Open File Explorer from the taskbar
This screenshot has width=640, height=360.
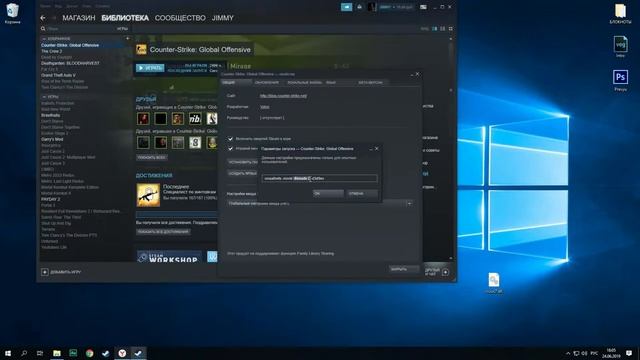click(x=57, y=353)
